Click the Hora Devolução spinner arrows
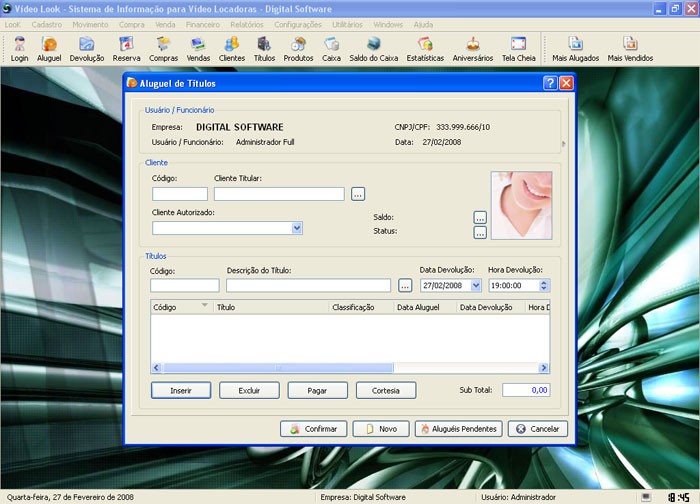The height and width of the screenshot is (504, 700). 544,285
